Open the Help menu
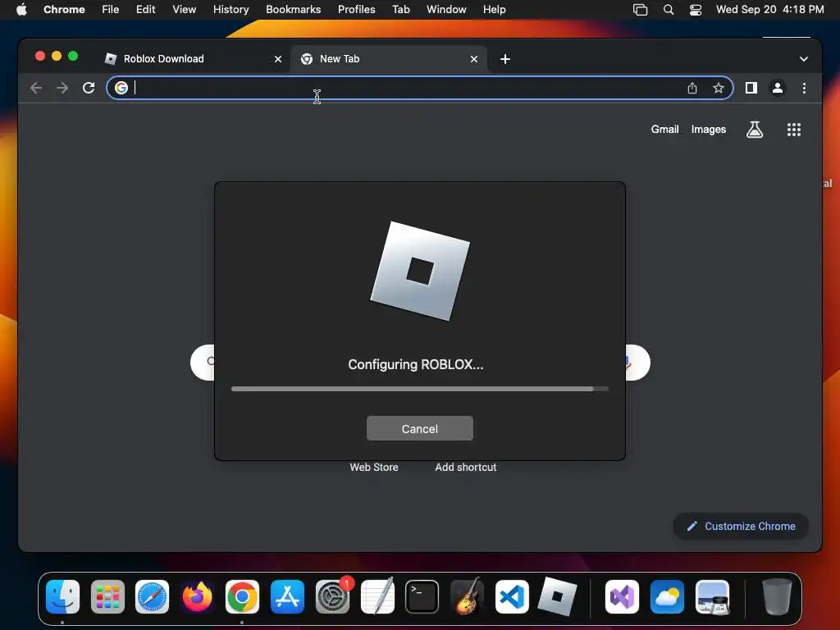840x630 pixels. [494, 10]
